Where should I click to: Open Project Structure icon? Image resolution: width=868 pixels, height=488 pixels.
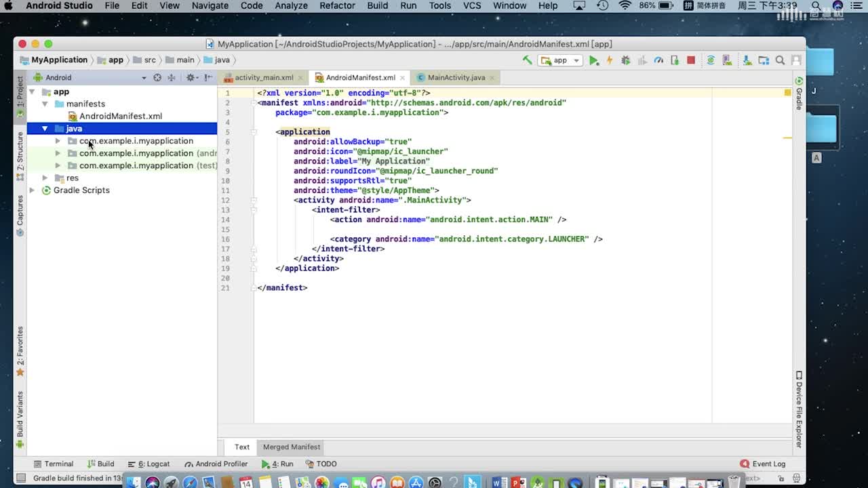coord(764,60)
